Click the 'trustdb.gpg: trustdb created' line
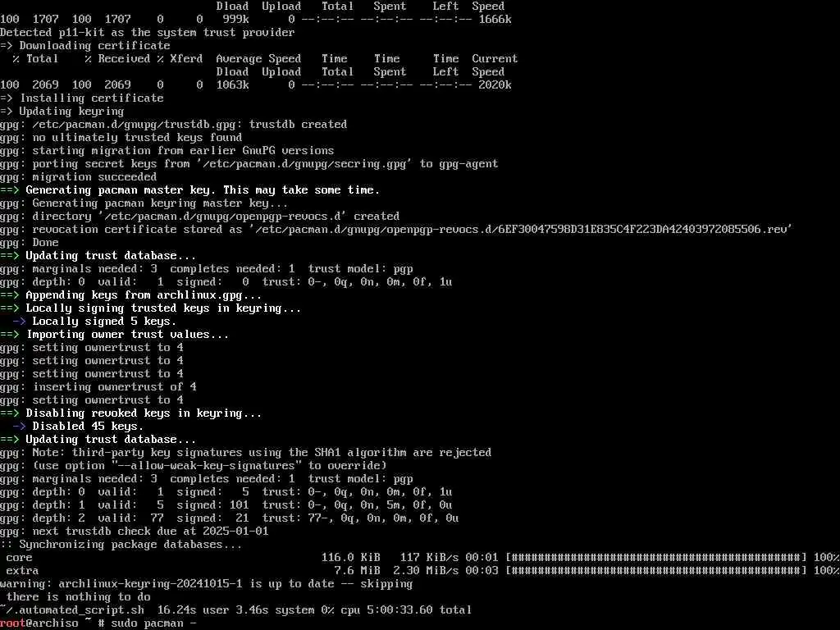840x630 pixels. (x=174, y=125)
